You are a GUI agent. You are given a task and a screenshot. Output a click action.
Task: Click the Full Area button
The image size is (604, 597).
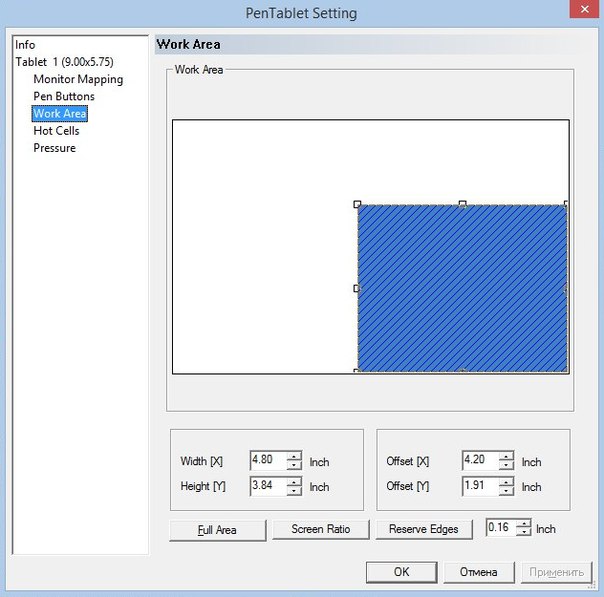click(218, 530)
